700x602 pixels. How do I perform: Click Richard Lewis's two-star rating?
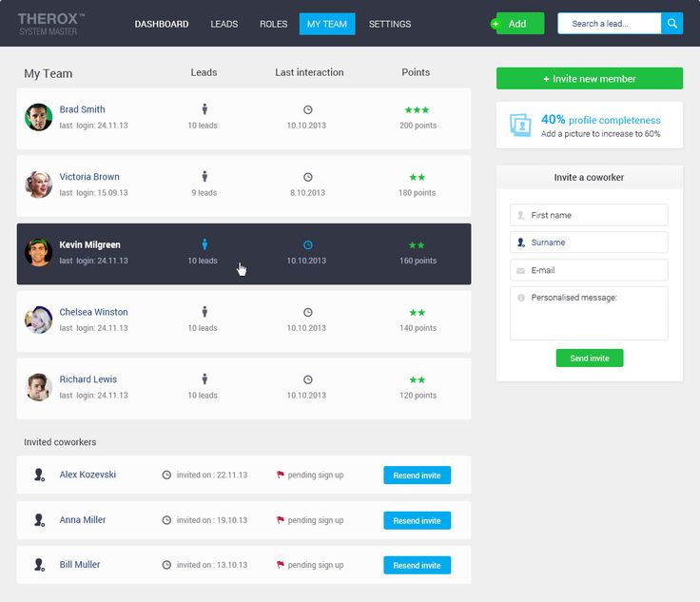tap(417, 379)
